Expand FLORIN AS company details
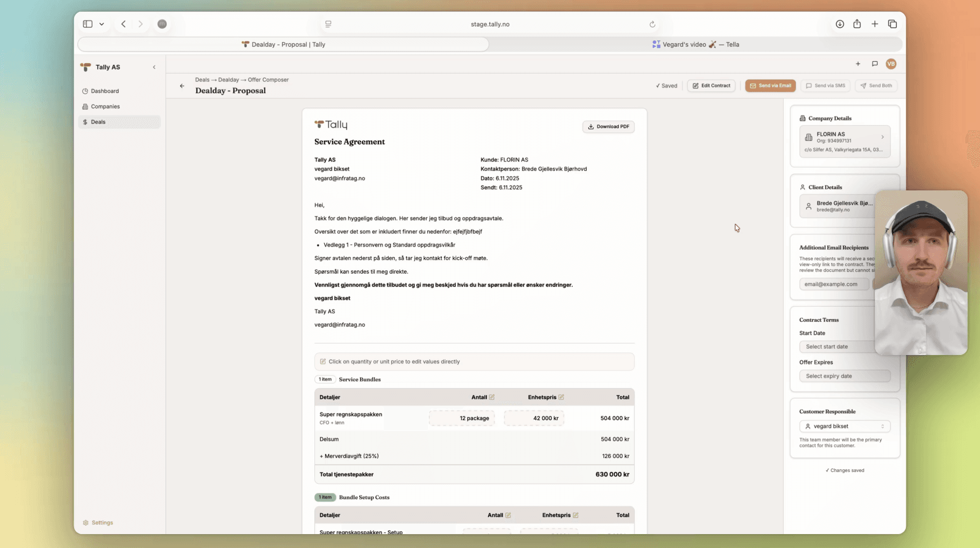Image resolution: width=980 pixels, height=548 pixels. (845, 142)
